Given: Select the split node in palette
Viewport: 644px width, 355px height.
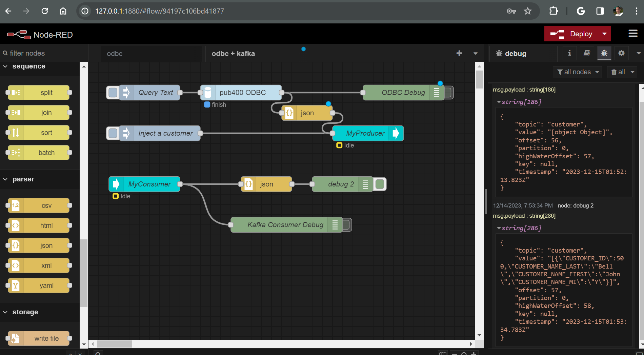Looking at the screenshot, I should pyautogui.click(x=39, y=93).
